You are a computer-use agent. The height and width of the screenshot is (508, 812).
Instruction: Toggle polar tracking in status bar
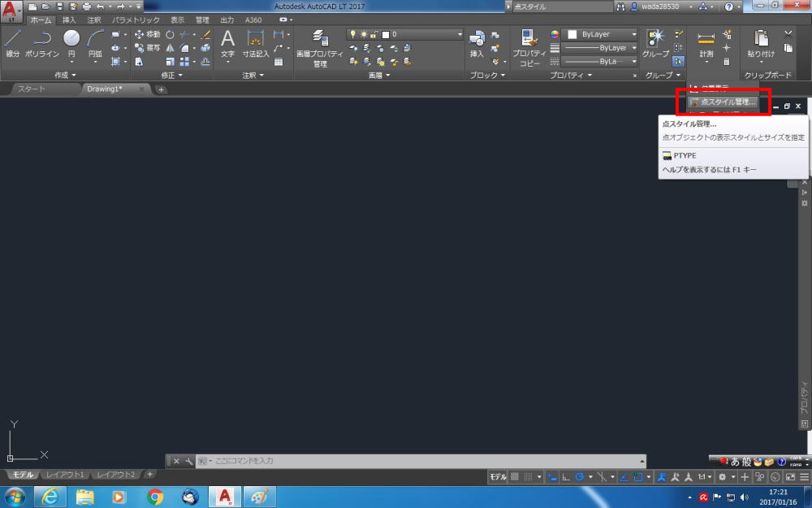[x=580, y=477]
